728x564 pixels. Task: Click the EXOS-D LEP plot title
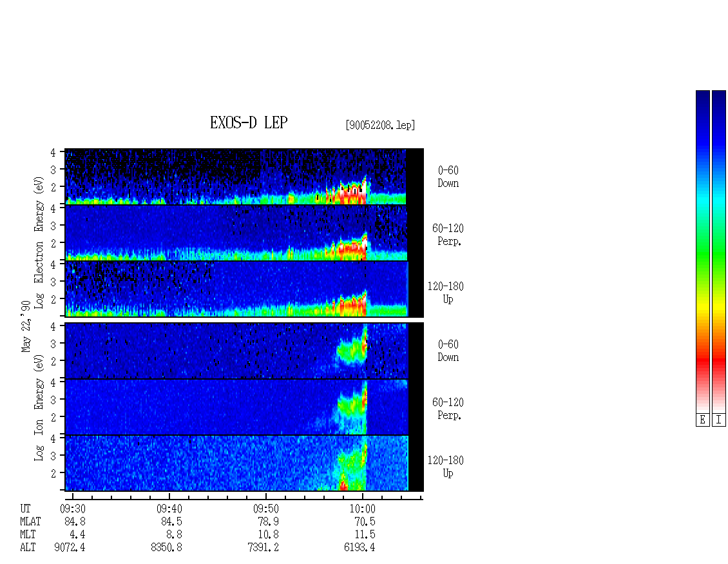point(249,122)
